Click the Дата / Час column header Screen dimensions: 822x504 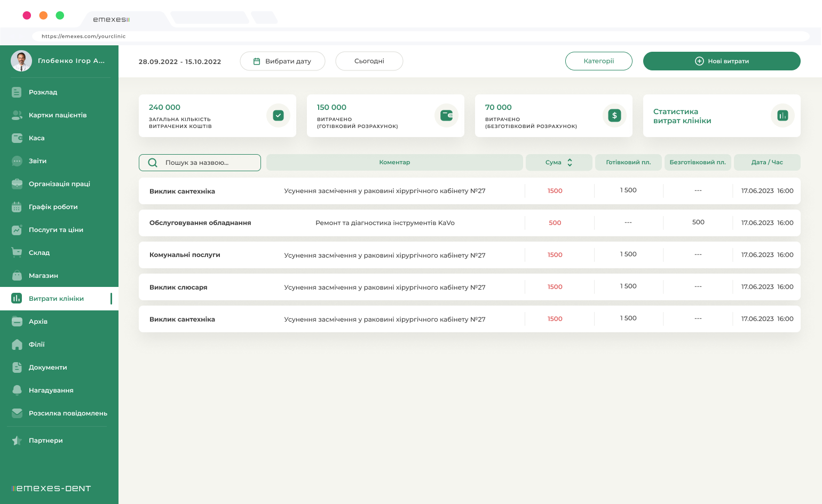point(767,163)
